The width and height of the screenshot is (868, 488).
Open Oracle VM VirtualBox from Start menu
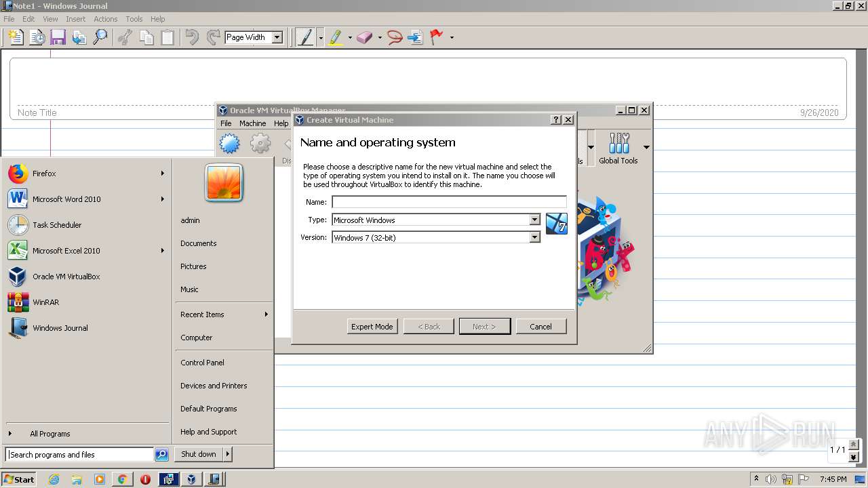[86, 277]
